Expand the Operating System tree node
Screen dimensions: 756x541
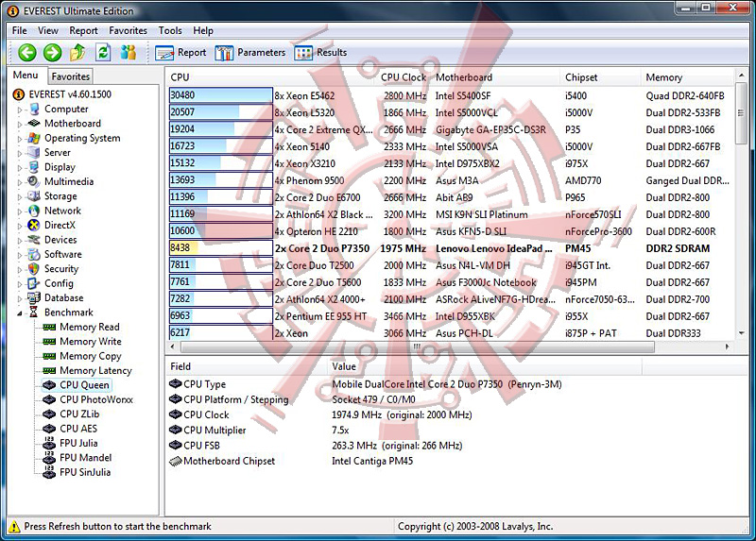tap(20, 139)
